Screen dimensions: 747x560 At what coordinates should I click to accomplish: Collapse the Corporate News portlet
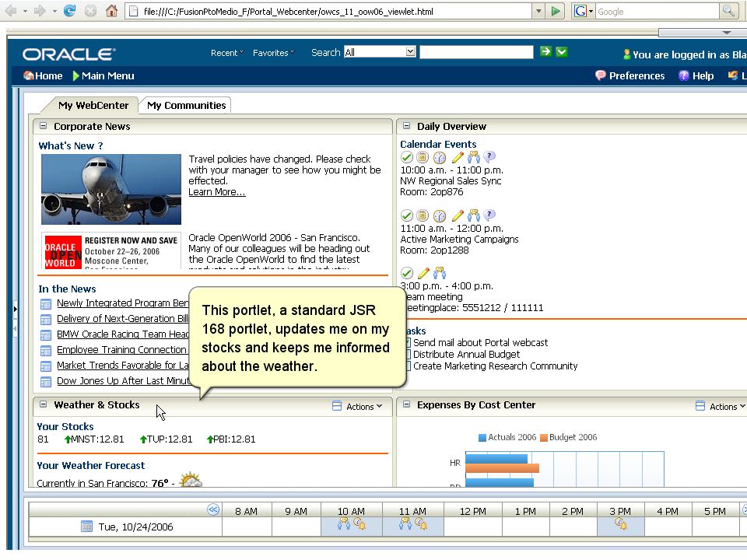coord(44,126)
